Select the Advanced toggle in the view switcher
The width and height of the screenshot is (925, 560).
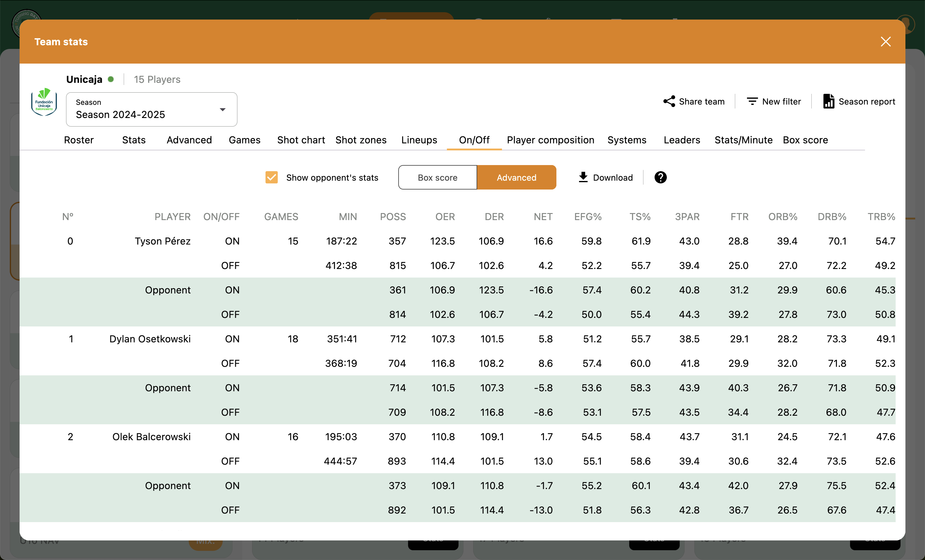[517, 177]
